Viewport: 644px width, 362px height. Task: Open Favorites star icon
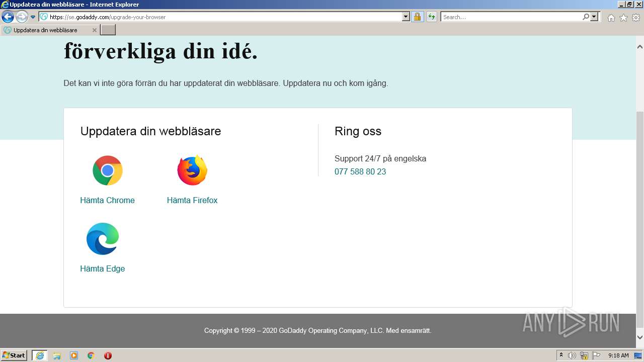pos(623,18)
